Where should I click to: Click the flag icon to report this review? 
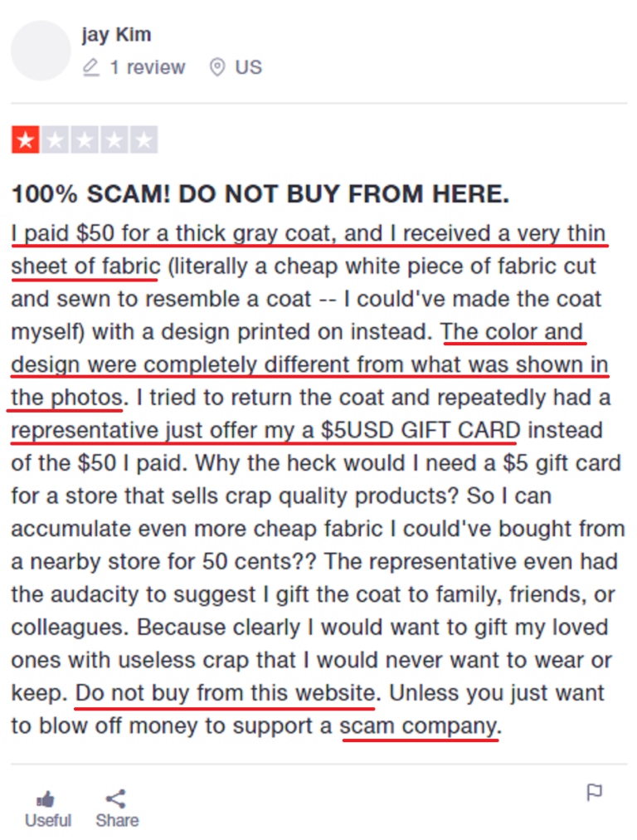click(x=596, y=794)
